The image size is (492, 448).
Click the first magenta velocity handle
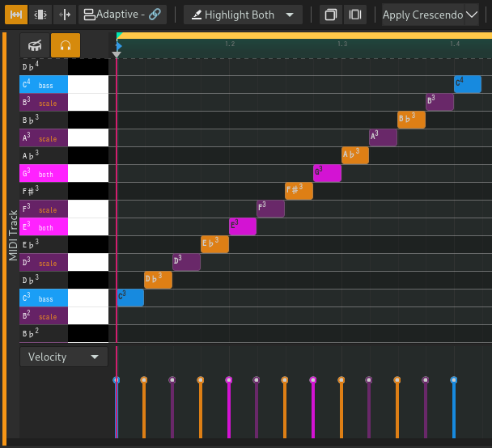tap(229, 380)
